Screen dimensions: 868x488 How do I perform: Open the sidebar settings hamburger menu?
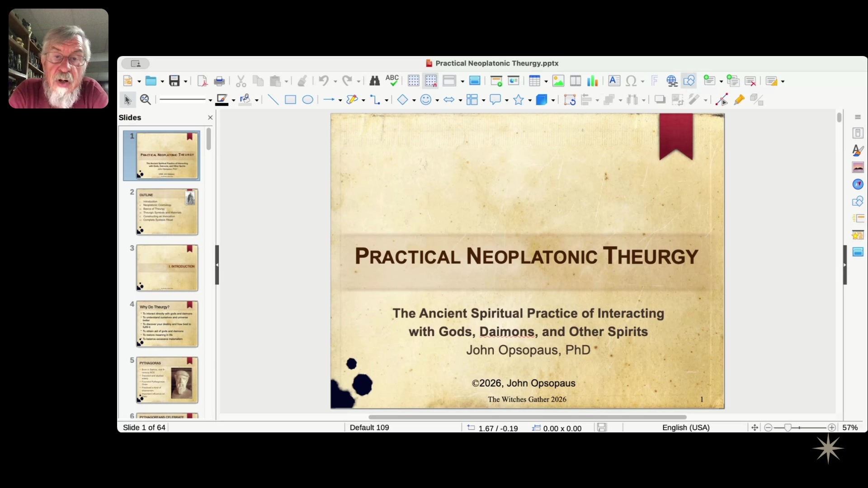(x=858, y=117)
